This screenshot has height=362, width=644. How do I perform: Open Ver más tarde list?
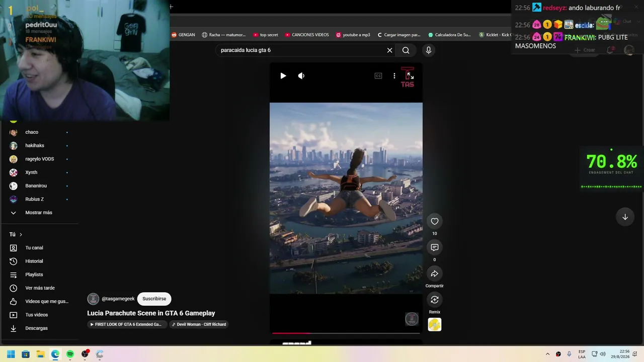pyautogui.click(x=39, y=288)
